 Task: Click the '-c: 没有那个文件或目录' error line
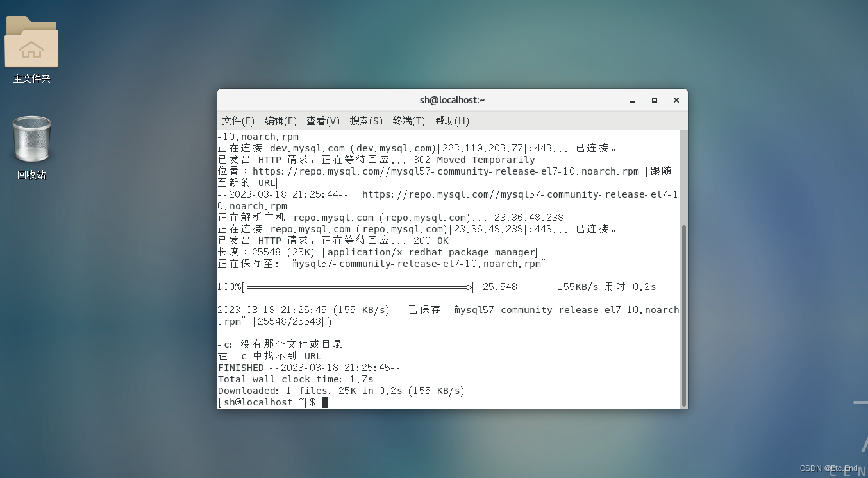point(280,345)
